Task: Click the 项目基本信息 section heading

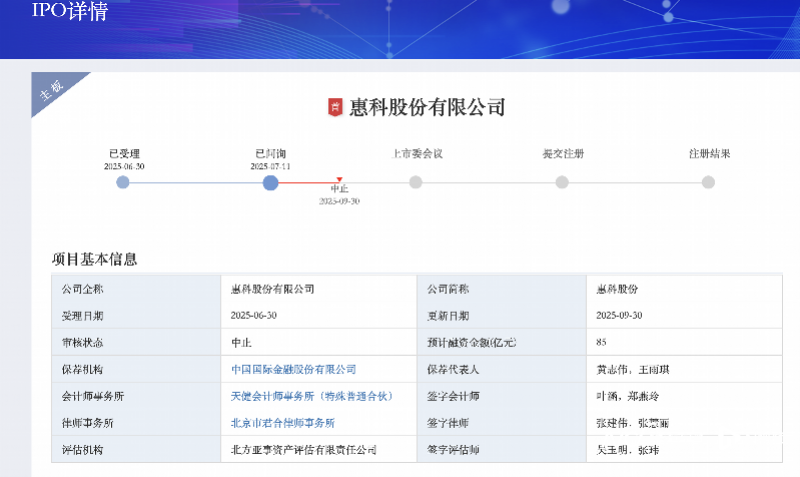Action: click(94, 259)
